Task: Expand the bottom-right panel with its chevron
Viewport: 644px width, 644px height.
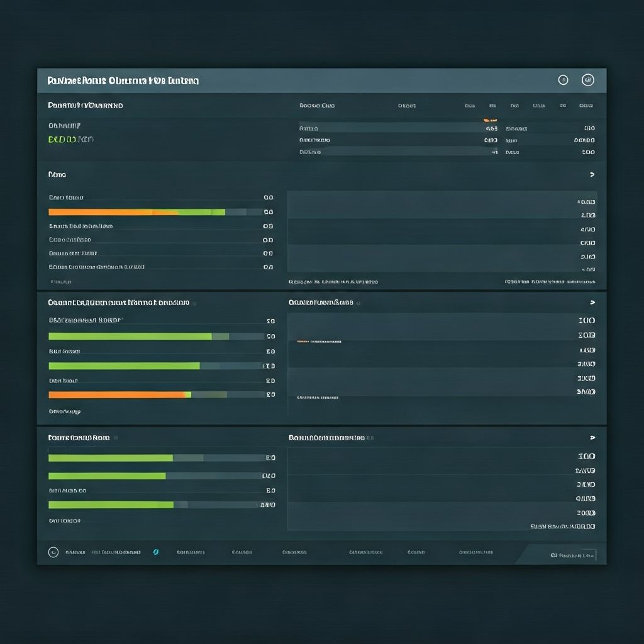Action: pyautogui.click(x=591, y=437)
